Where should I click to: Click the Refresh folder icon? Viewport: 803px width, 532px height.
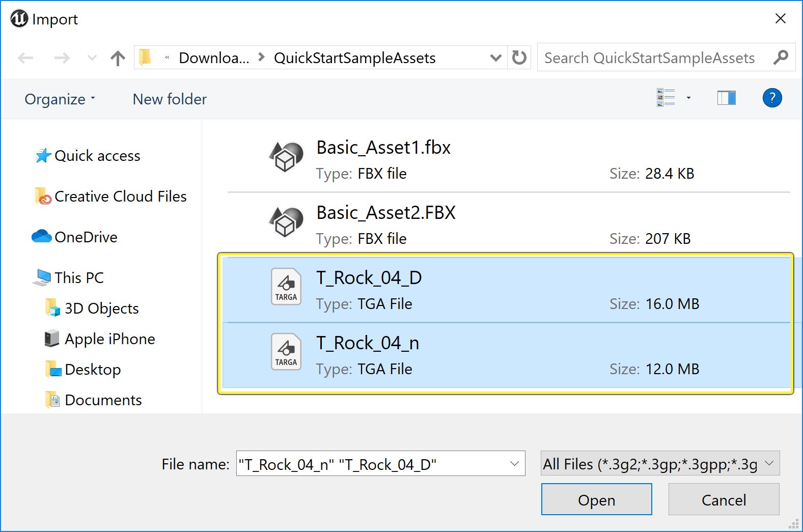(x=519, y=58)
